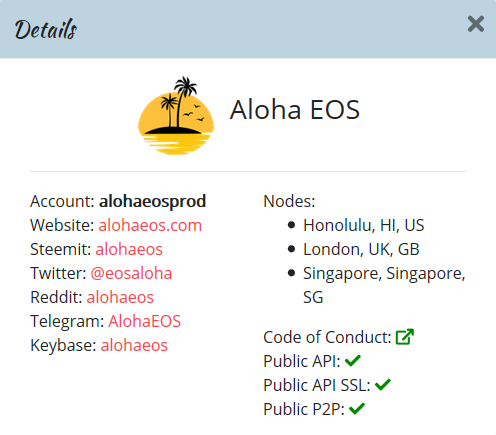Open the Twitter @eosaloha link
Image resolution: width=496 pixels, height=435 pixels.
[x=131, y=273]
